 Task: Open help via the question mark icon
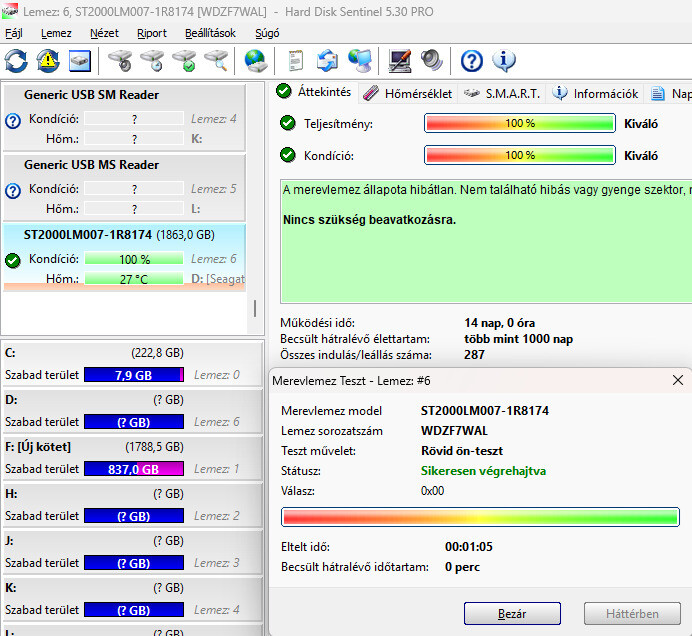click(x=471, y=61)
